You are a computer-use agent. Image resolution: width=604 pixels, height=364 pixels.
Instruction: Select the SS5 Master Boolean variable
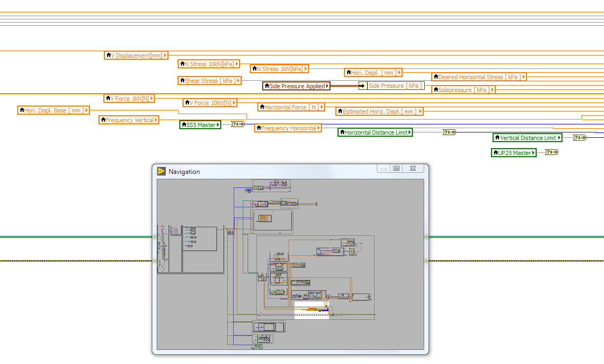point(200,124)
